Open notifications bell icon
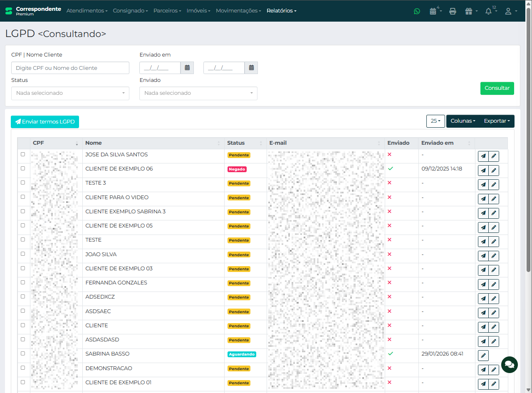 click(489, 11)
